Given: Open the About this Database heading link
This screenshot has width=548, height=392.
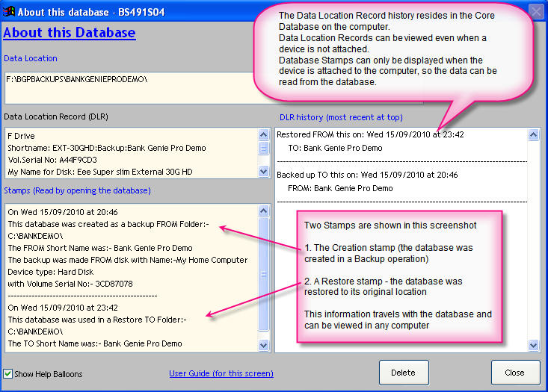Looking at the screenshot, I should pos(70,32).
